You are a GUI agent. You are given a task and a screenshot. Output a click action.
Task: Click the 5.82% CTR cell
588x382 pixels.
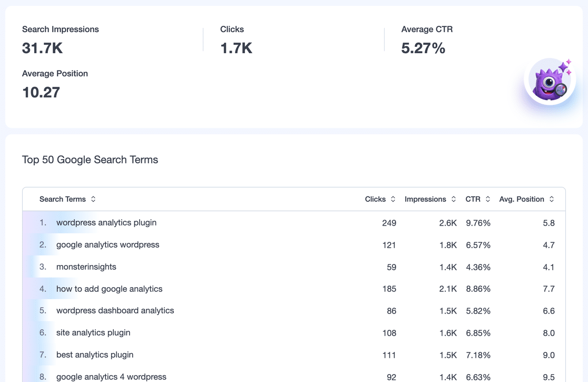(x=478, y=311)
